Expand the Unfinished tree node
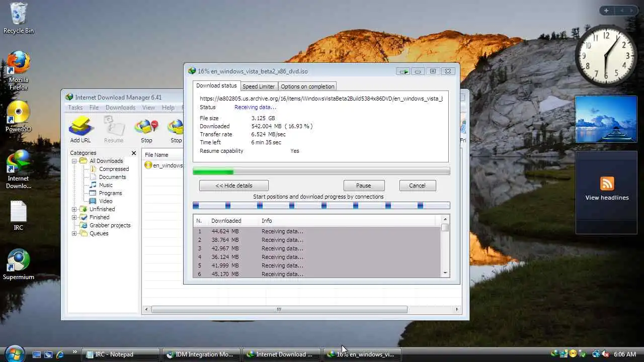The width and height of the screenshot is (644, 362). click(74, 209)
